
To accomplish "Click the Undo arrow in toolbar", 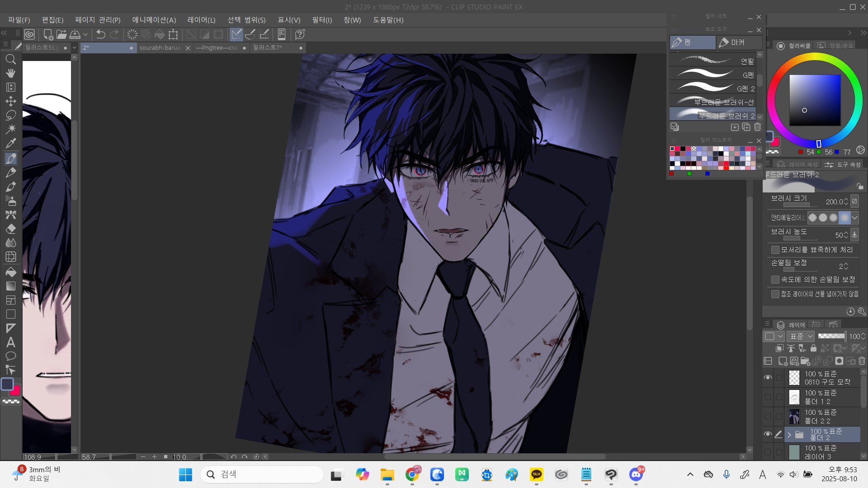I will tap(100, 34).
